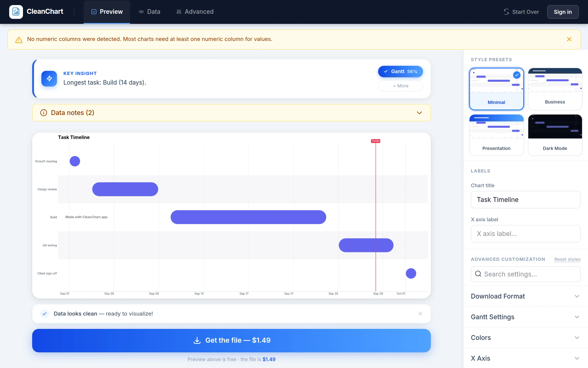This screenshot has height=368, width=588.
Task: Switch to the Data tab
Action: click(x=149, y=12)
